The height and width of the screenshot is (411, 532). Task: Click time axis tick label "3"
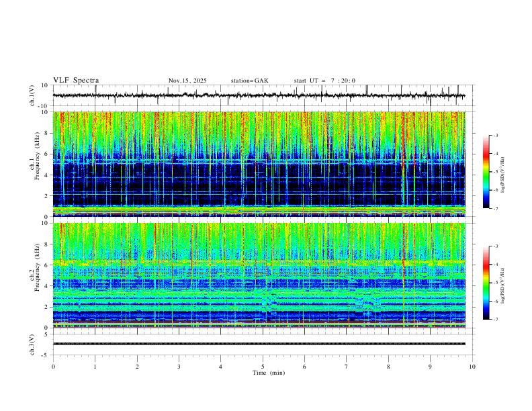pyautogui.click(x=179, y=367)
